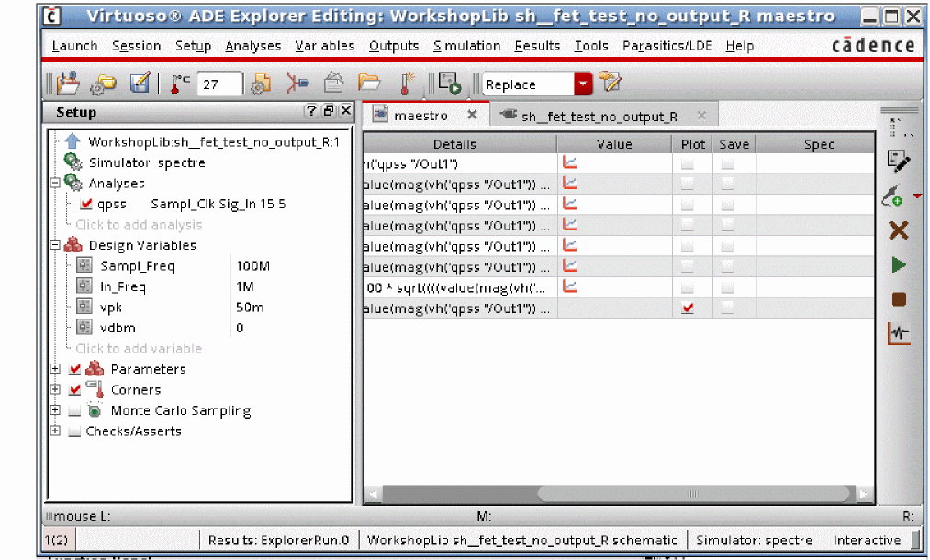Click the Delete X icon in right toolbar
The width and height of the screenshot is (930, 560).
tap(899, 230)
